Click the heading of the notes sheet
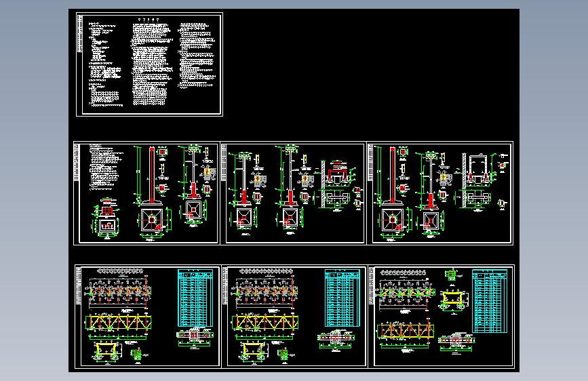 coord(149,20)
